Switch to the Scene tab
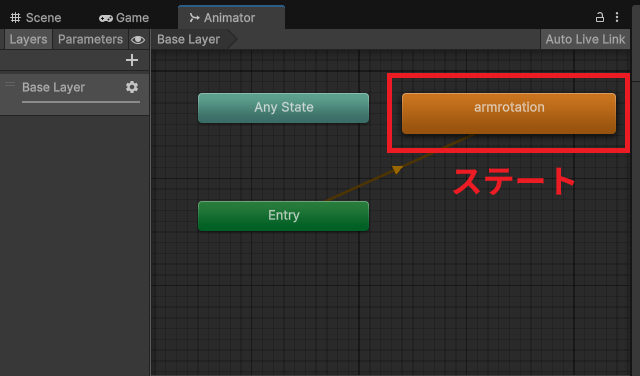 click(x=36, y=18)
